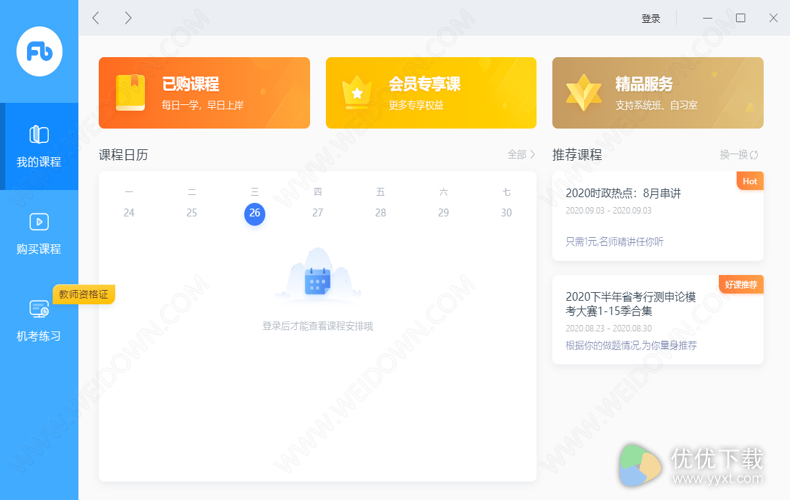Screen dimensions: 790x500
Task: Select calendar date 28
Action: (x=380, y=213)
